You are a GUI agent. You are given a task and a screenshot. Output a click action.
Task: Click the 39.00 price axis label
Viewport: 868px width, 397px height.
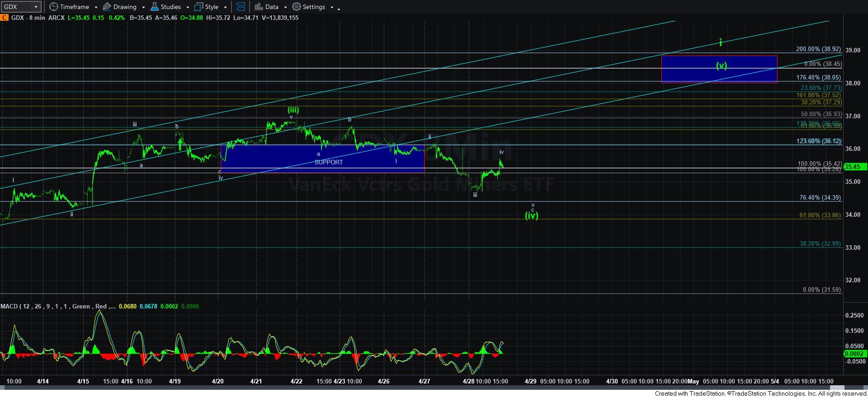pyautogui.click(x=853, y=50)
